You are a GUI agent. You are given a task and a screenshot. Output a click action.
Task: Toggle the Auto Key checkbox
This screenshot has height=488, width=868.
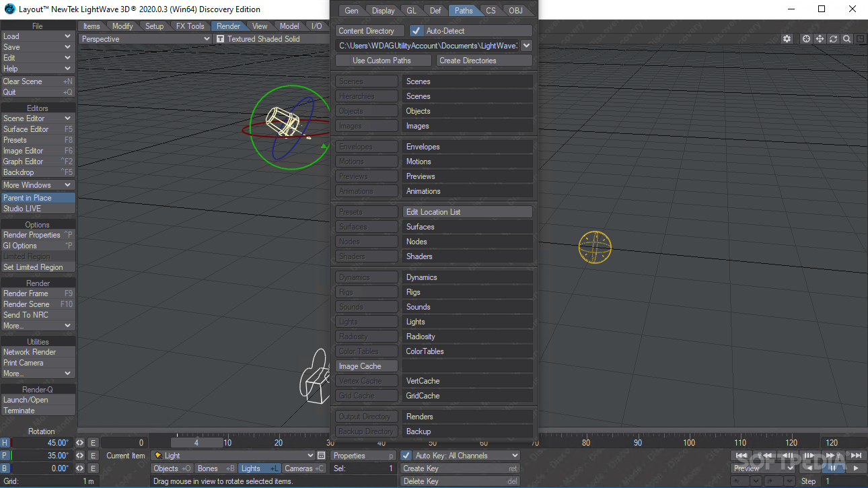click(x=406, y=456)
